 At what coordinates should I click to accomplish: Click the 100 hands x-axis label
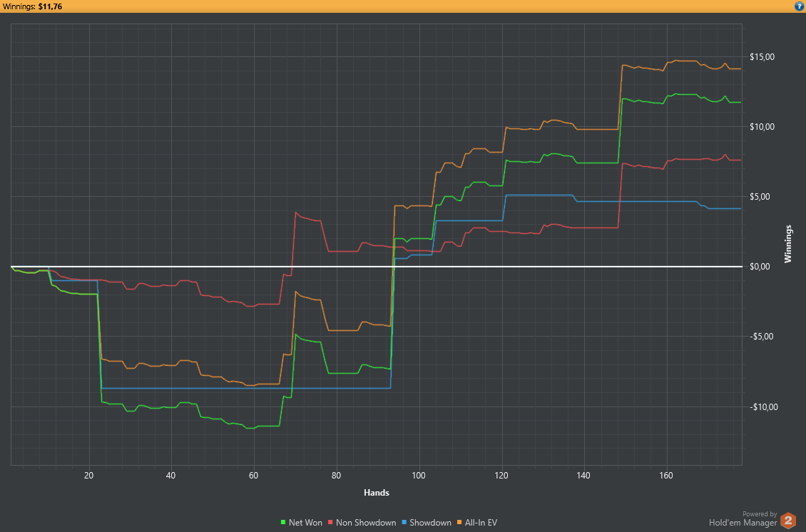tap(419, 476)
